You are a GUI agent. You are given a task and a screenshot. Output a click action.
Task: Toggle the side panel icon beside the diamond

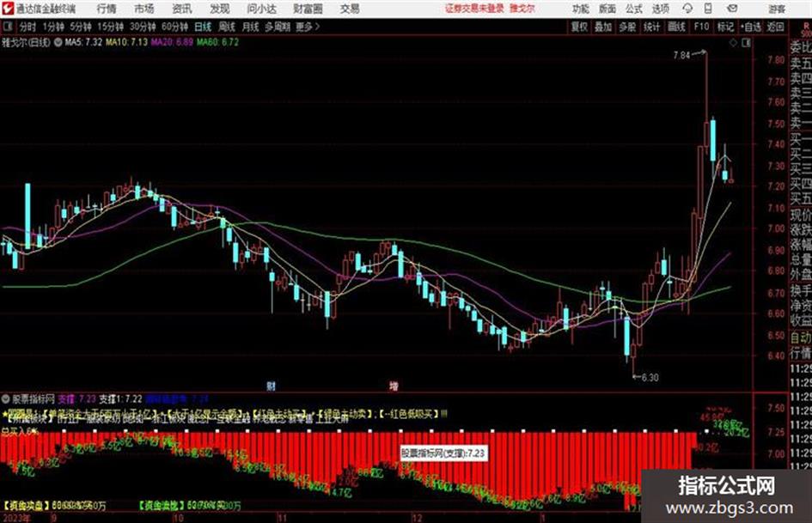point(746,43)
